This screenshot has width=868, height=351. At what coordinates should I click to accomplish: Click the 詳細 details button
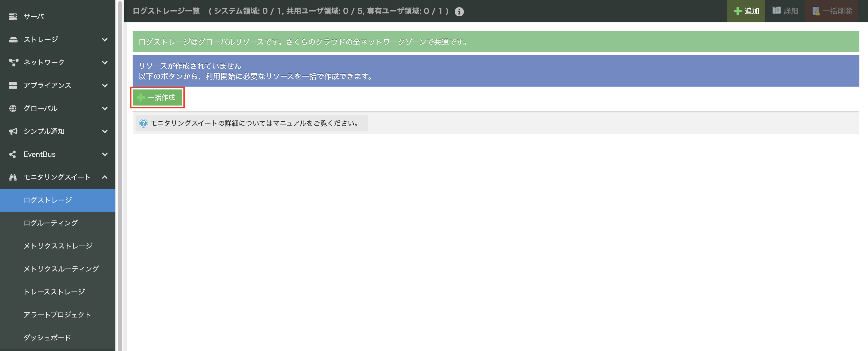pyautogui.click(x=785, y=11)
